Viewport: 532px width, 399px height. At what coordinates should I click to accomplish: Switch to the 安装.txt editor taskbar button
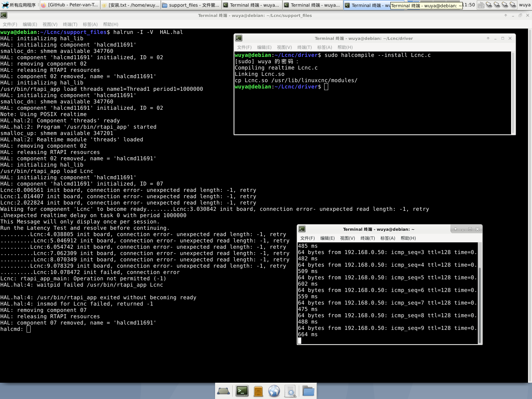130,5
